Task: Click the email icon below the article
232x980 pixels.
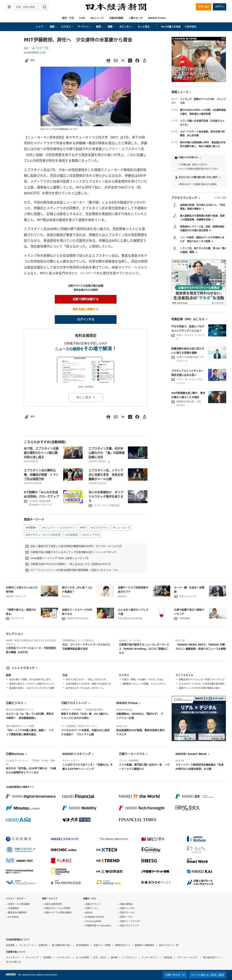Action: click(116, 417)
